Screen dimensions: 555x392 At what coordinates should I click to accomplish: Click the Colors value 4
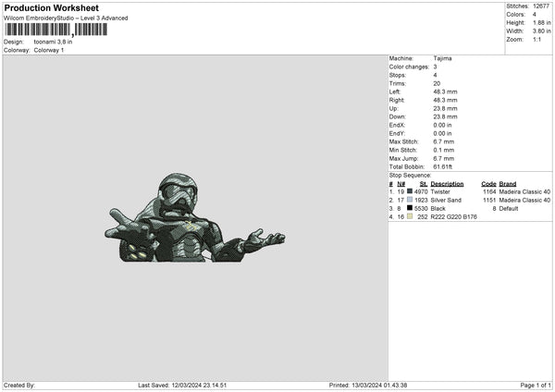535,15
